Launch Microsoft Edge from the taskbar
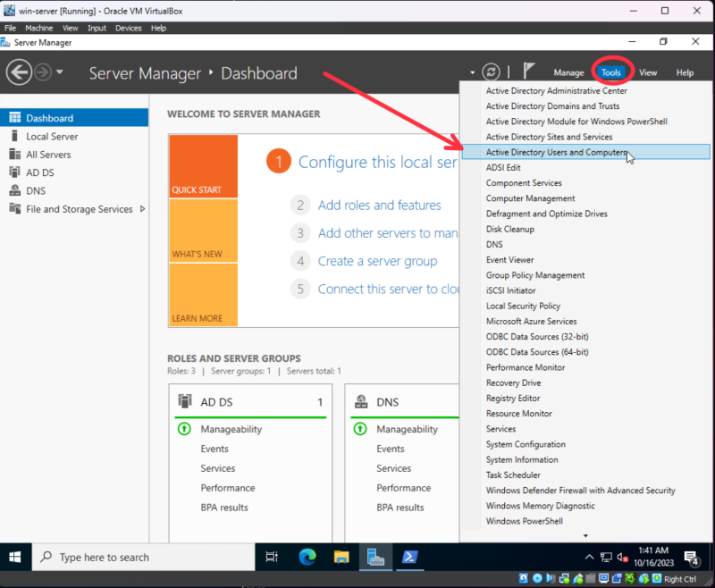Viewport: 715px width, 588px height. (x=307, y=557)
